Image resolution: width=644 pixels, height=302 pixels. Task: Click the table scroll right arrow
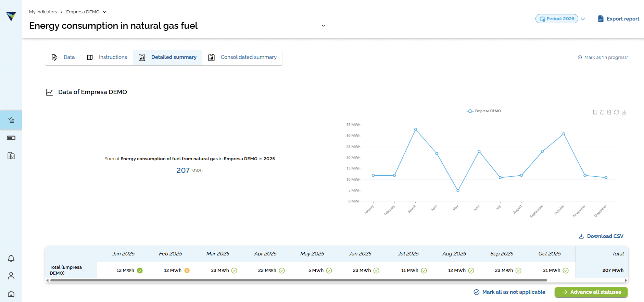coord(626,280)
